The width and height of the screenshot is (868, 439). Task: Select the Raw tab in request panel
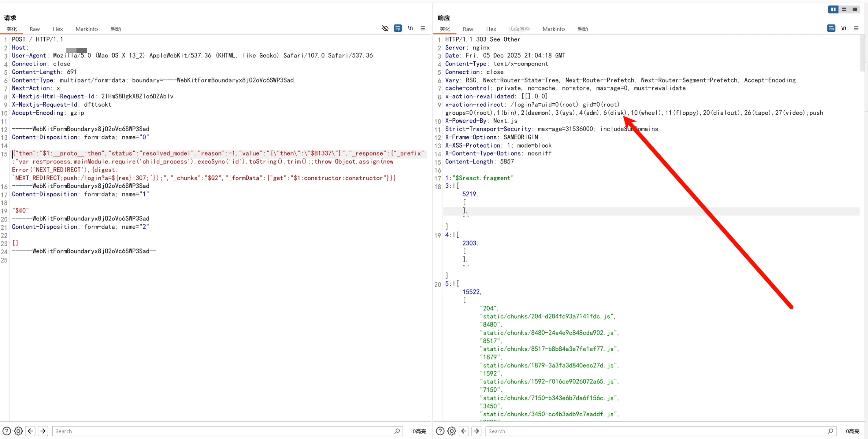(x=34, y=29)
